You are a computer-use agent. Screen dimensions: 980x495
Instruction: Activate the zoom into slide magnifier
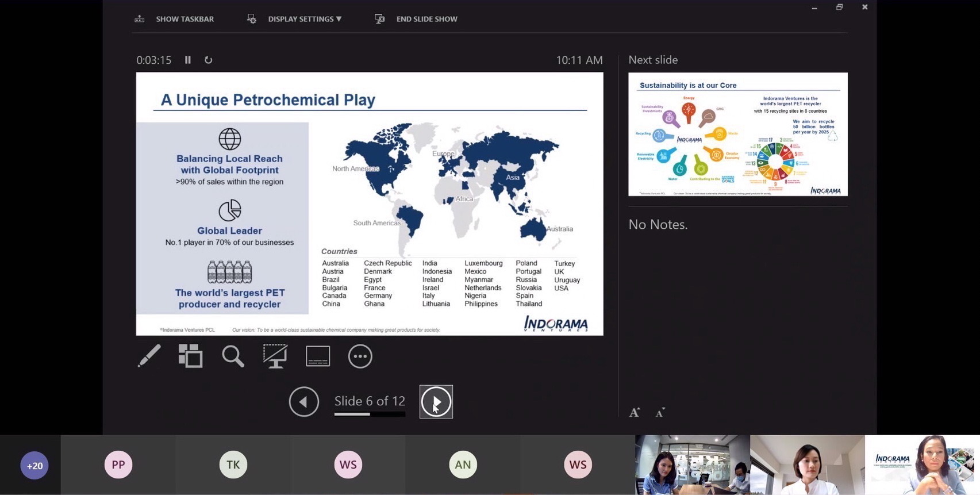[233, 356]
